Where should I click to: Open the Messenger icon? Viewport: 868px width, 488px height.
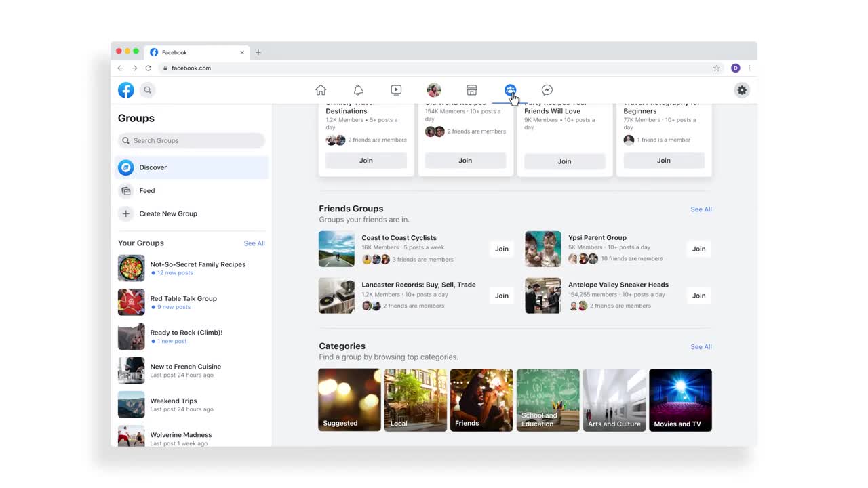point(547,90)
